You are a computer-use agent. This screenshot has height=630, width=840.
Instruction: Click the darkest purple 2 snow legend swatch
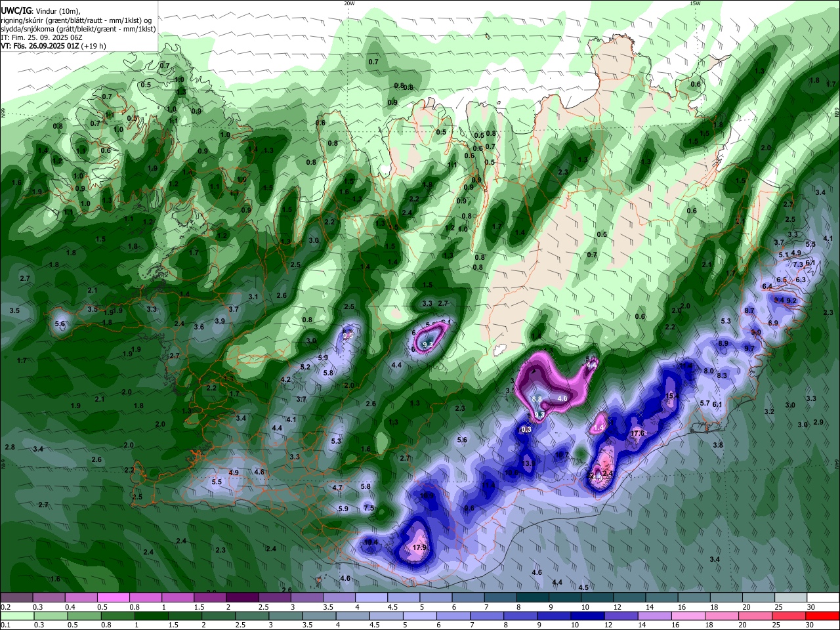pyautogui.click(x=242, y=598)
